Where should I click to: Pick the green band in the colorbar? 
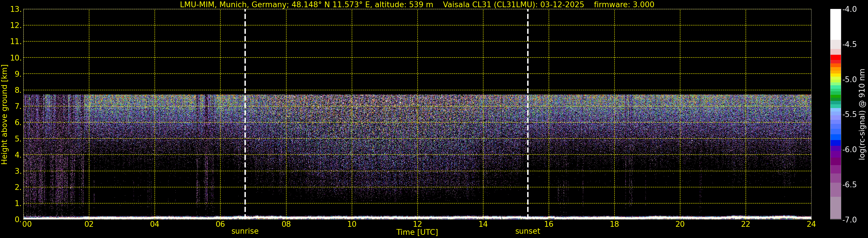(x=835, y=98)
